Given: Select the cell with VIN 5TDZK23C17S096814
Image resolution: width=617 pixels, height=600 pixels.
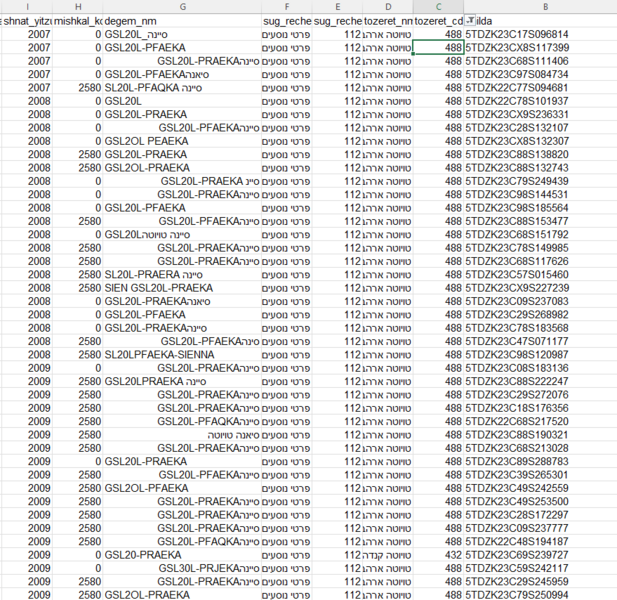Looking at the screenshot, I should 540,34.
